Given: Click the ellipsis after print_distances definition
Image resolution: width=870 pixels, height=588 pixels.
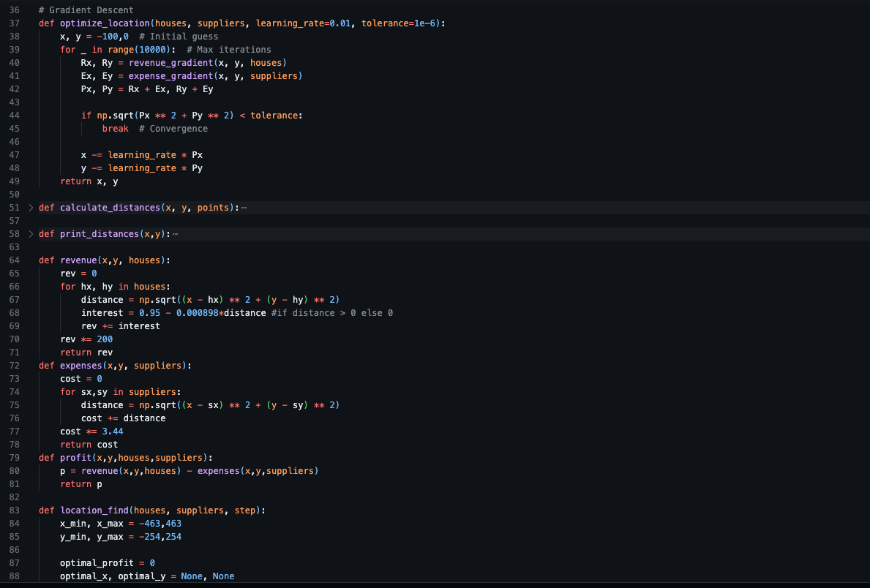Looking at the screenshot, I should (176, 234).
